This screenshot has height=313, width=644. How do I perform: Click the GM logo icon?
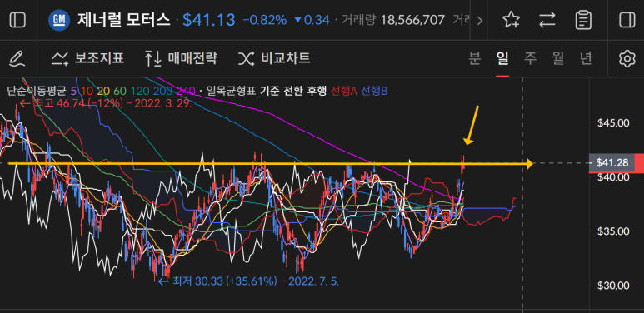[58, 20]
